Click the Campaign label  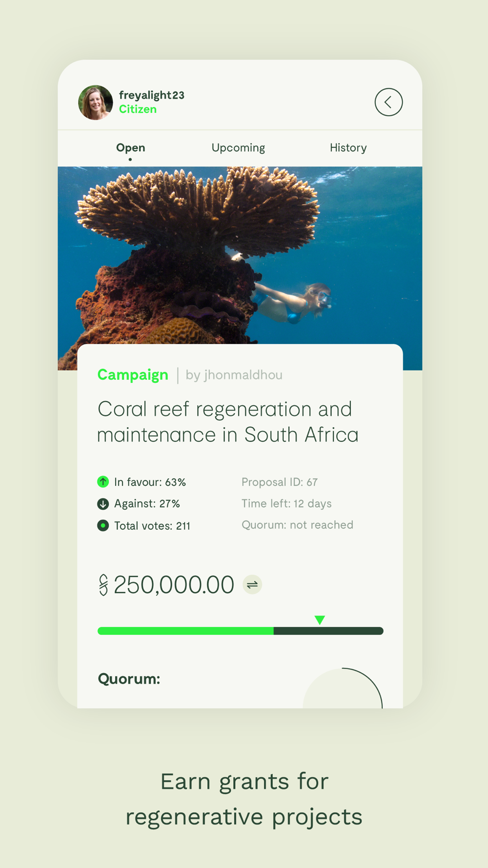click(133, 375)
